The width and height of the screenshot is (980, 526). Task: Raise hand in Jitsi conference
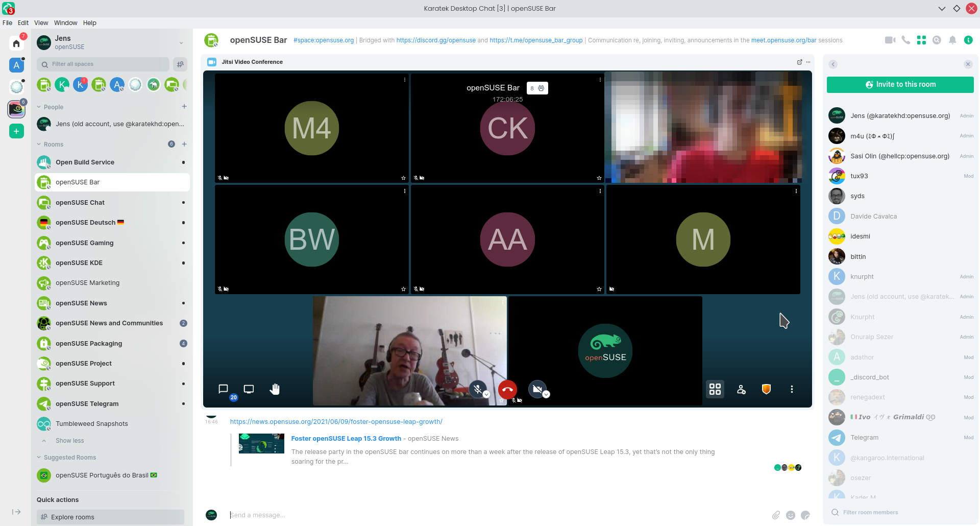coord(275,389)
